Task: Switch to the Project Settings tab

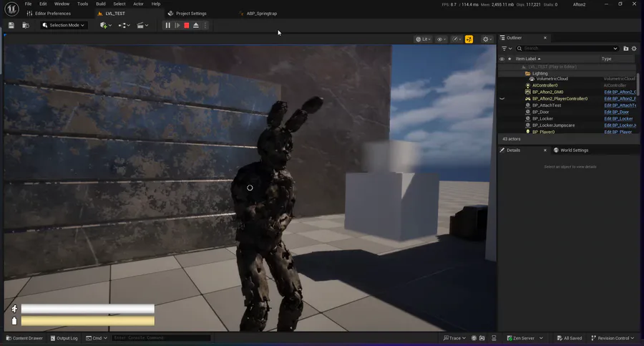Action: pos(191,14)
